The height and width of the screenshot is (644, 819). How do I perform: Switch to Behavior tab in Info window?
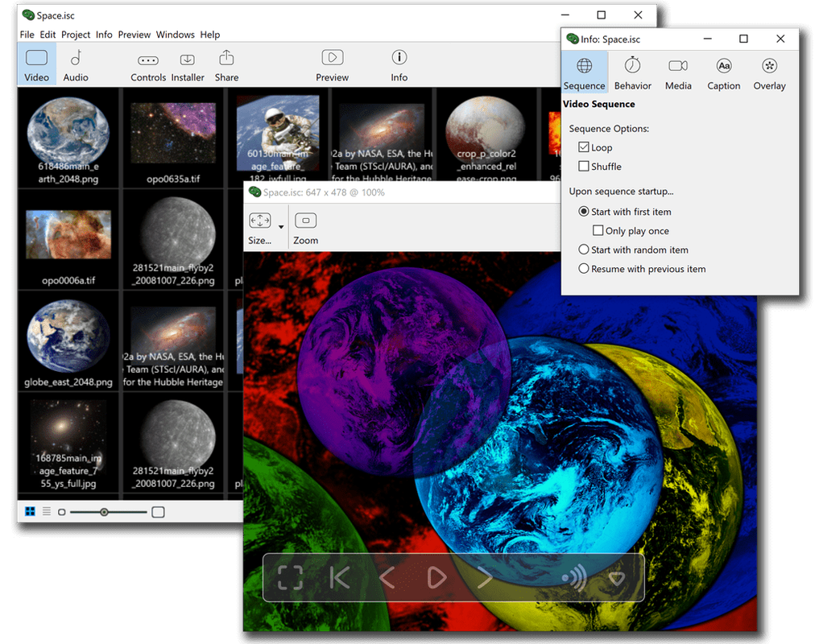(x=632, y=73)
